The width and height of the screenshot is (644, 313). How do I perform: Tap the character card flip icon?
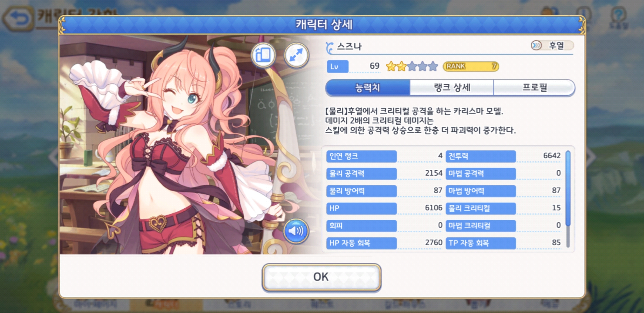[263, 55]
